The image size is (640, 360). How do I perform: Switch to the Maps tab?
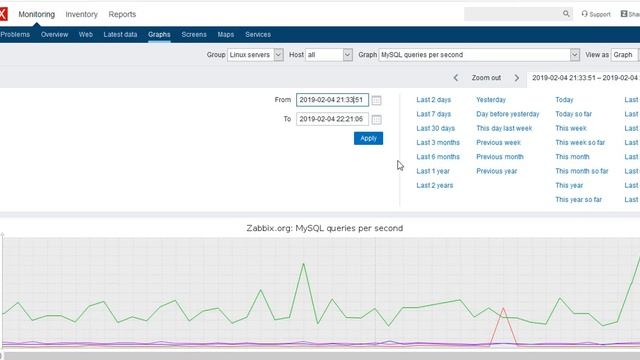click(x=226, y=35)
